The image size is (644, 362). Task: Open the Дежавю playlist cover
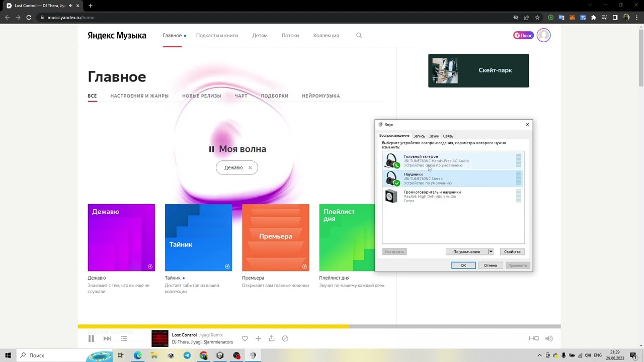click(x=121, y=237)
